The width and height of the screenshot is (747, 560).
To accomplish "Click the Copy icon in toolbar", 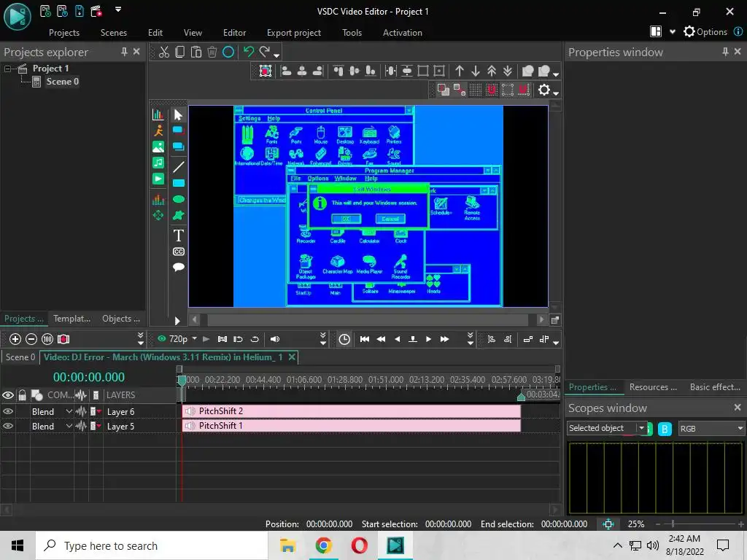I will click(x=180, y=52).
